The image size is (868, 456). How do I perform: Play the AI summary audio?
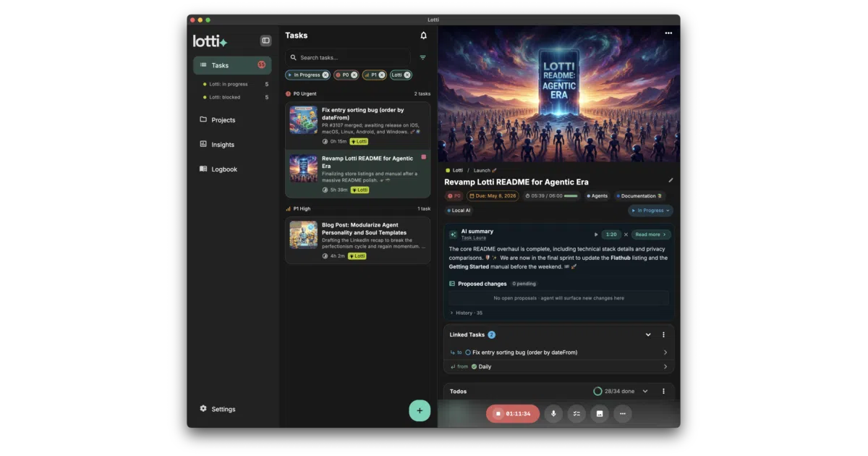pos(596,235)
